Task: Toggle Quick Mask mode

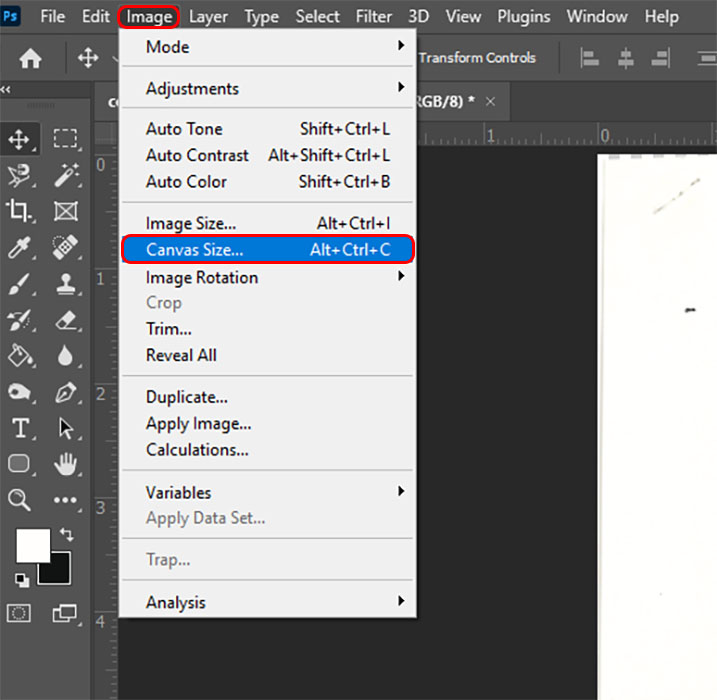Action: [x=19, y=612]
